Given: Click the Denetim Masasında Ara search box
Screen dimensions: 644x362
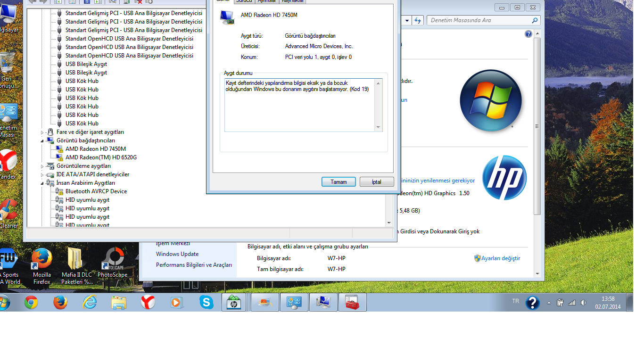Looking at the screenshot, I should 479,20.
